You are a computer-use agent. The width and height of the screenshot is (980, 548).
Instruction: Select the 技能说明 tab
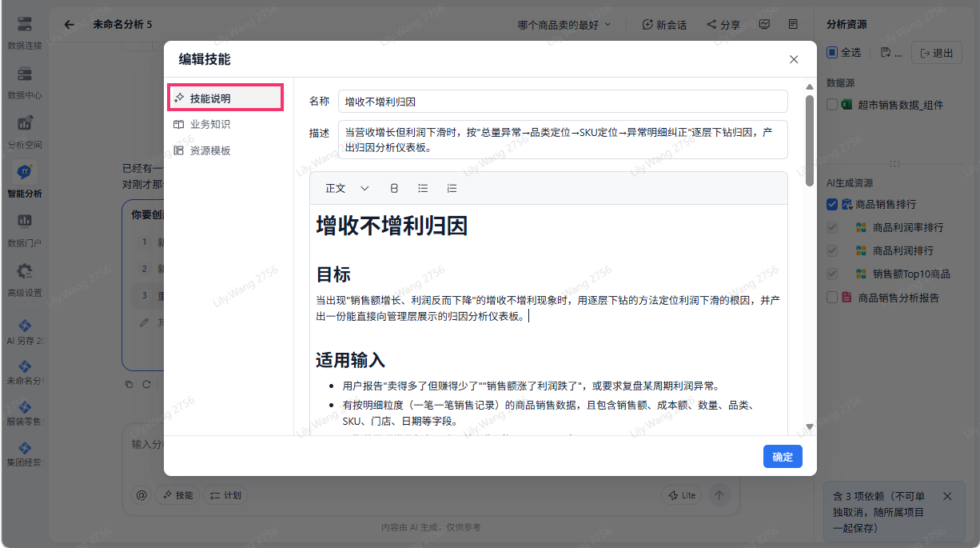[x=225, y=98]
